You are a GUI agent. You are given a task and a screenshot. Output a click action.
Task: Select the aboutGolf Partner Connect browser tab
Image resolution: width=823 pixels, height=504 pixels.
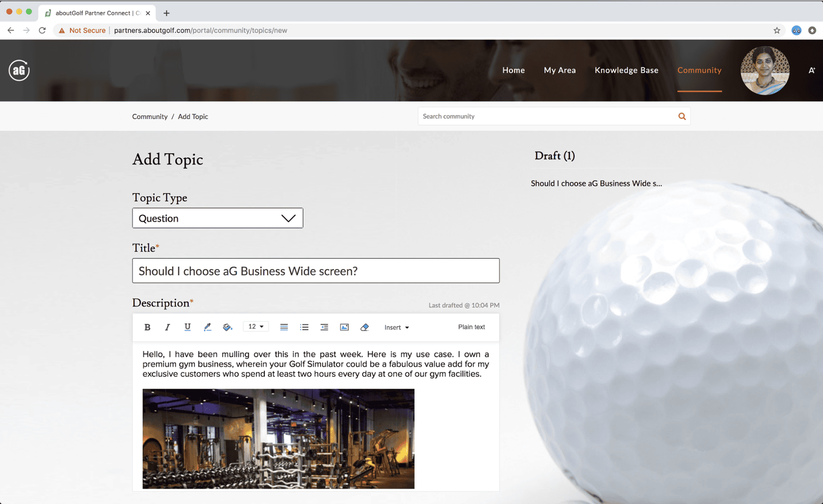pyautogui.click(x=97, y=13)
